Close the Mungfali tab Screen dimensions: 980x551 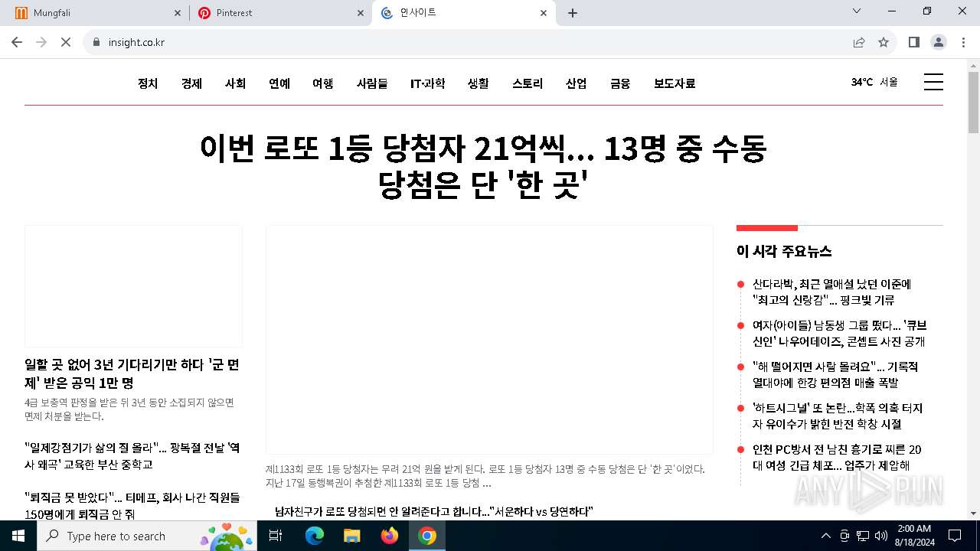pyautogui.click(x=178, y=13)
